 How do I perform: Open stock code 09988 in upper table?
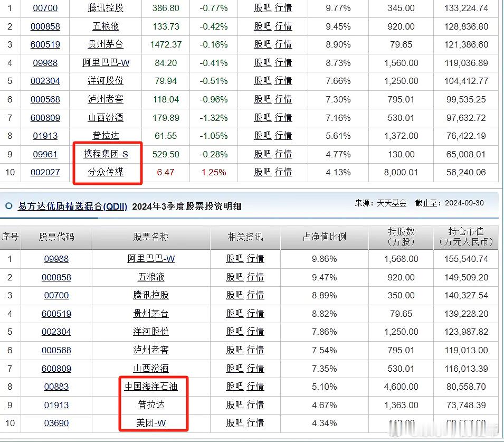coord(45,63)
